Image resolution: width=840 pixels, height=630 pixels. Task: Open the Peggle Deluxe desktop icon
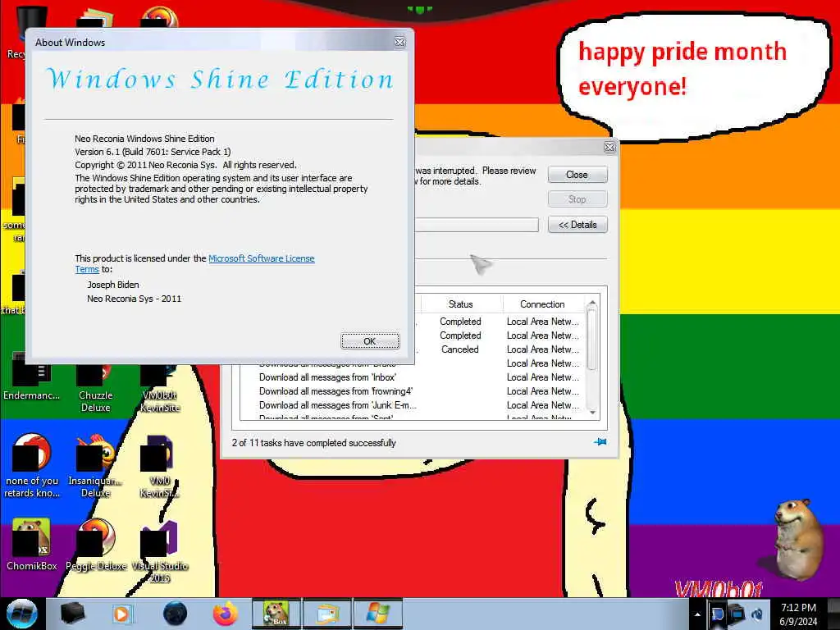point(96,545)
